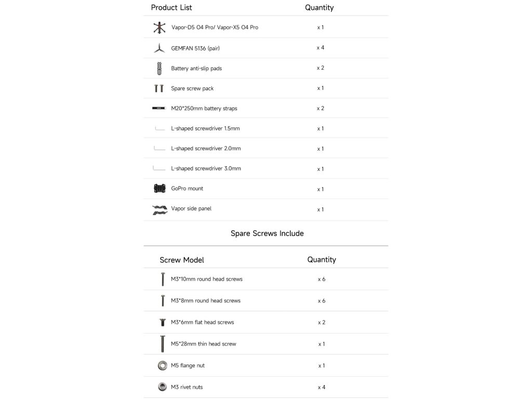Image resolution: width=532 pixels, height=399 pixels.
Task: Click the M3*6mm flat head screw icon
Action: (x=162, y=322)
